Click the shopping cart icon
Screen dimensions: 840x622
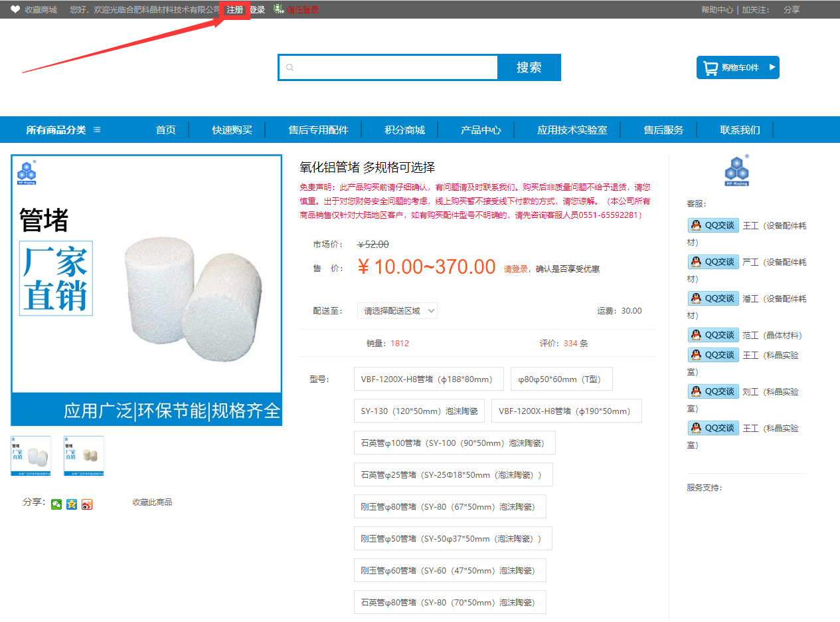coord(711,68)
